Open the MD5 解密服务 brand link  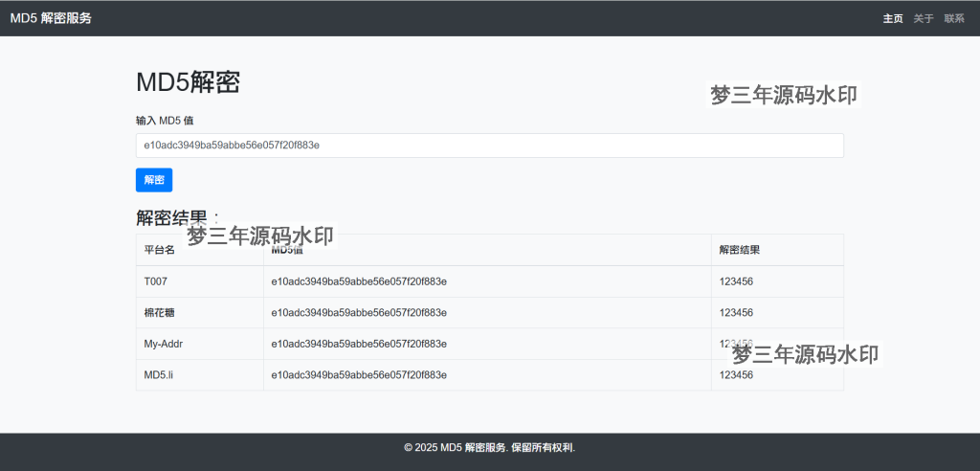click(x=51, y=18)
